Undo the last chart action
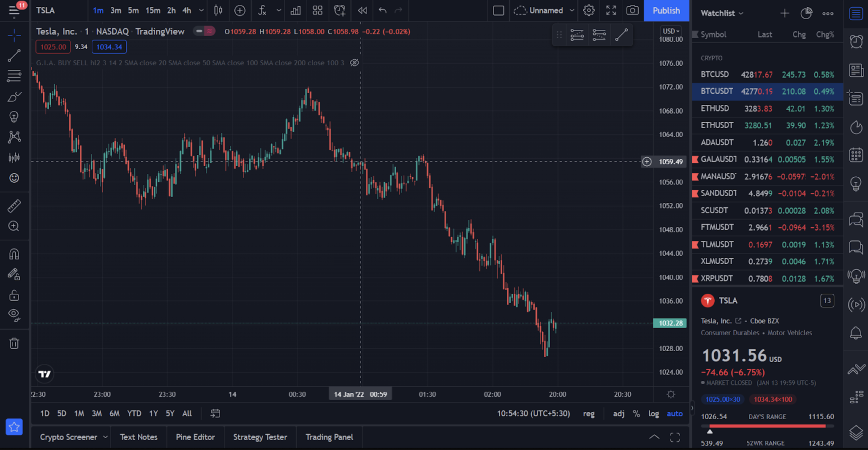868x450 pixels. coord(382,11)
